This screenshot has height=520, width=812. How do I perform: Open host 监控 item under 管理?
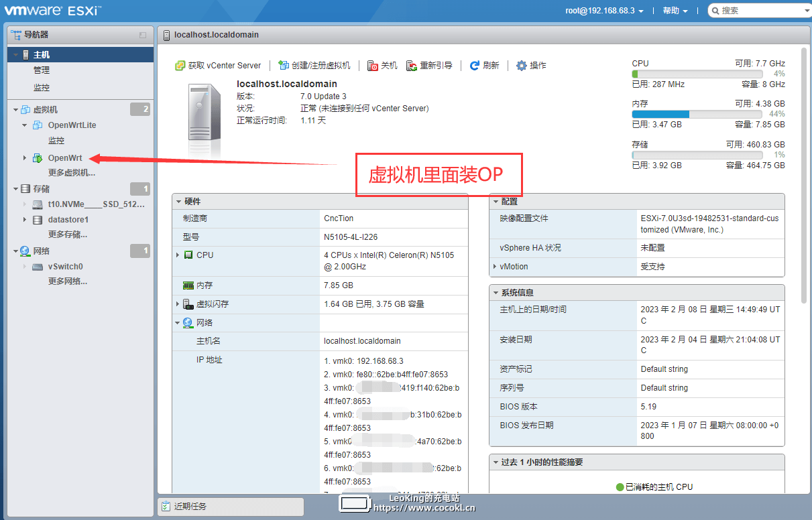(42, 87)
